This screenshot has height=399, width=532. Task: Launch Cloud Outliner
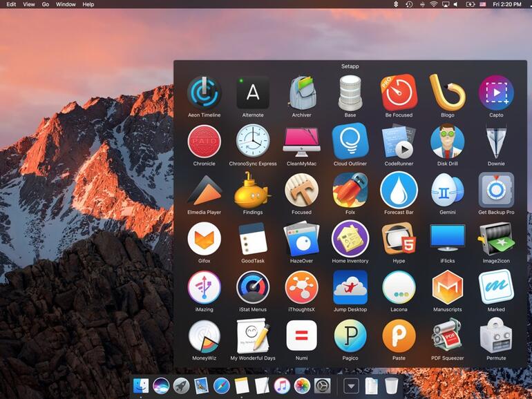point(350,142)
